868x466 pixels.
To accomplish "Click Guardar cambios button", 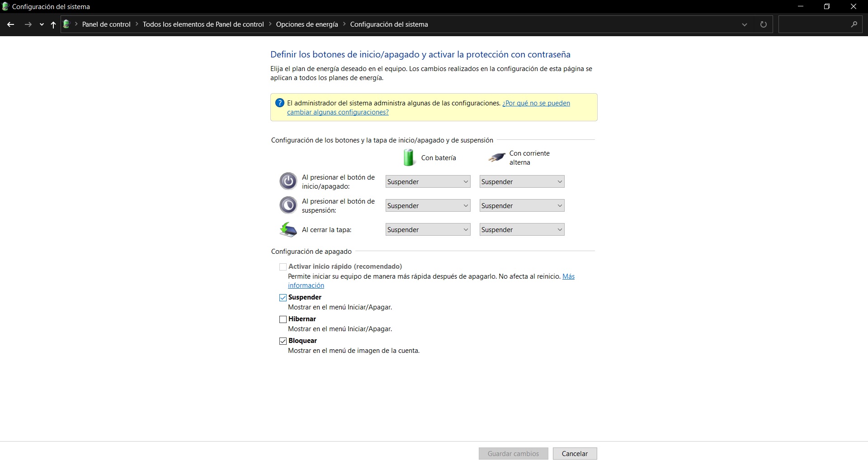I will click(x=514, y=454).
